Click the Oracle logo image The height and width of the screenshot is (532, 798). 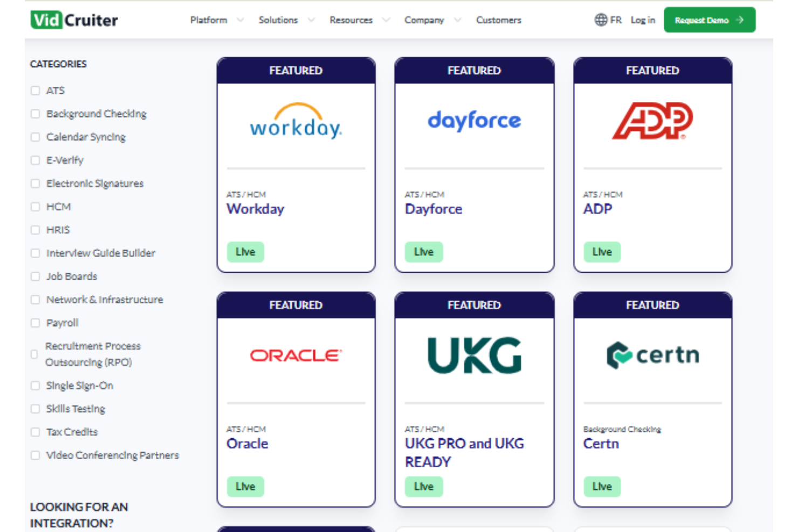coord(296,355)
